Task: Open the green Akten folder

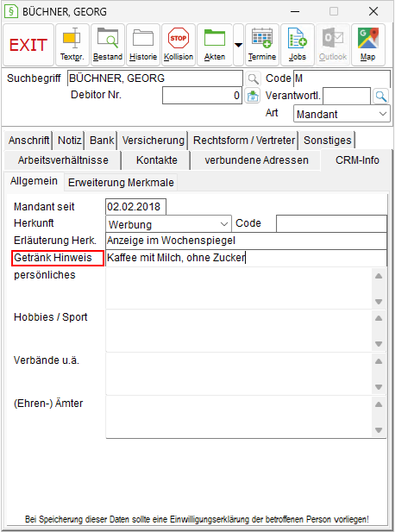Action: coord(215,45)
